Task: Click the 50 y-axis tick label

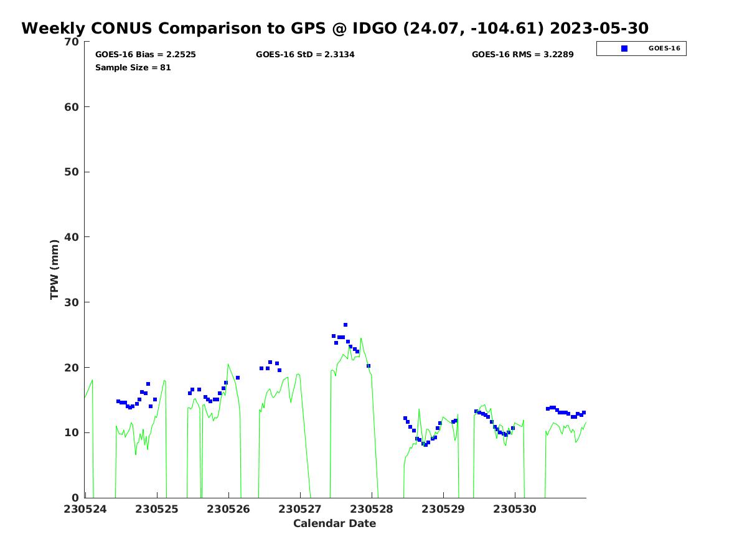Action: point(72,172)
